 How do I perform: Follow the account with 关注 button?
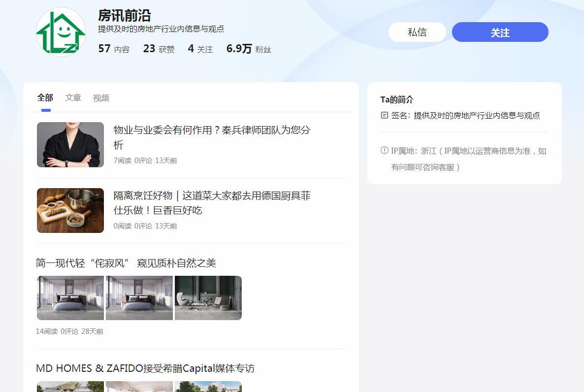(500, 32)
